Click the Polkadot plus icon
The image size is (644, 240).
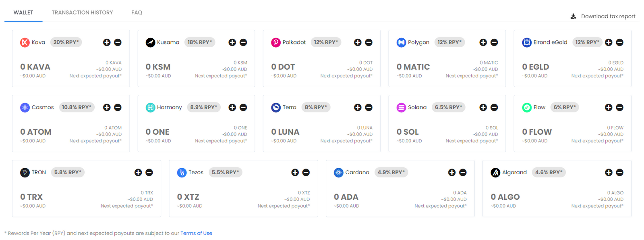pos(358,42)
